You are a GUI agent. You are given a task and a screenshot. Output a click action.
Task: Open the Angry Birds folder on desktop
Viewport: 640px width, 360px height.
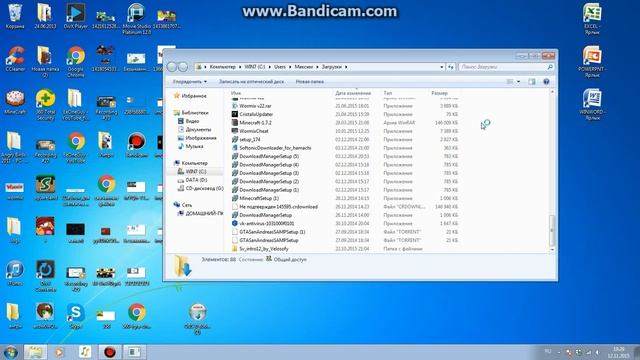[x=14, y=148]
